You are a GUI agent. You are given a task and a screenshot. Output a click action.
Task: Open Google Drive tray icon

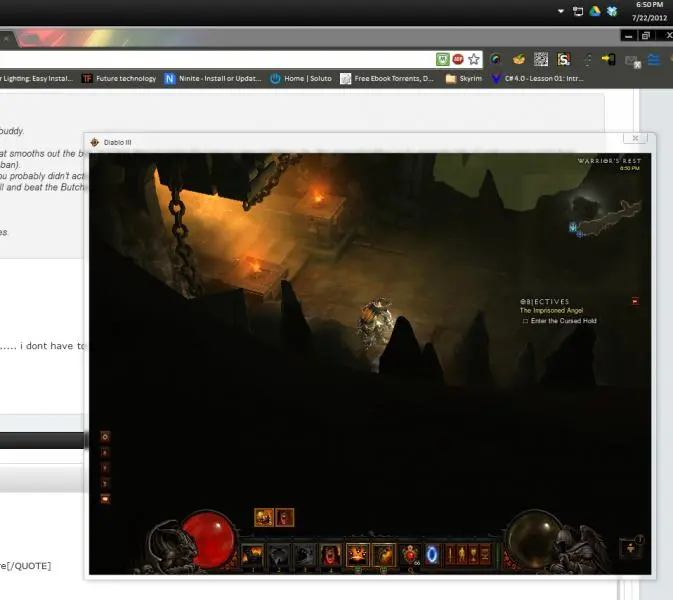click(594, 11)
